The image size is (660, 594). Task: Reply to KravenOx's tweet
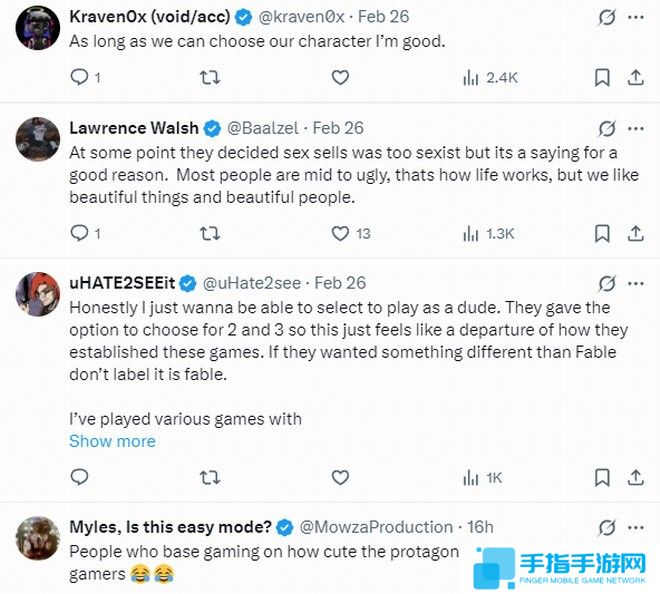point(80,77)
